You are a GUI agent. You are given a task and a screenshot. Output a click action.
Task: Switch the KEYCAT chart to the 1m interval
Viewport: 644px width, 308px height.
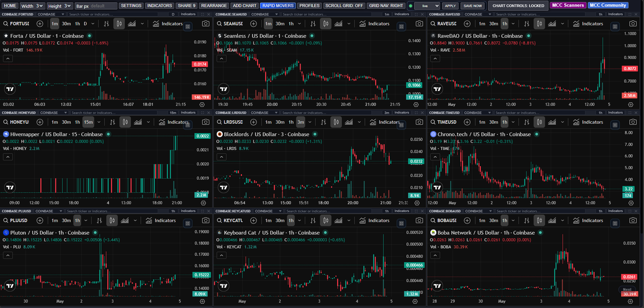click(267, 221)
